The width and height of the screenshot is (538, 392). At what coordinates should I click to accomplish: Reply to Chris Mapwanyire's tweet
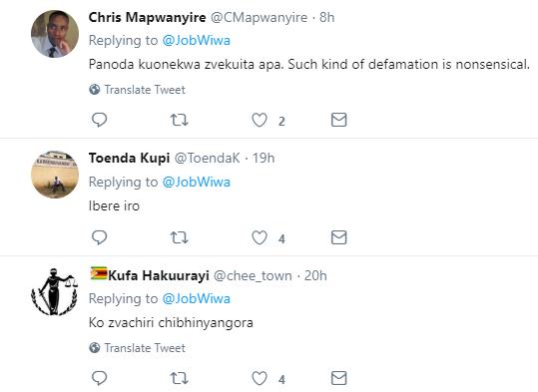tap(100, 120)
